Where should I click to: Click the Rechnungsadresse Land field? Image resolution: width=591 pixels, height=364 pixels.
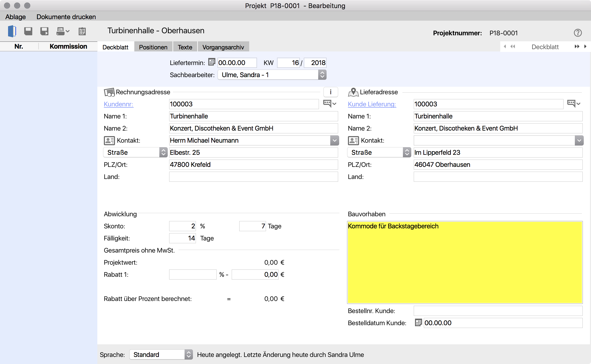tap(253, 177)
